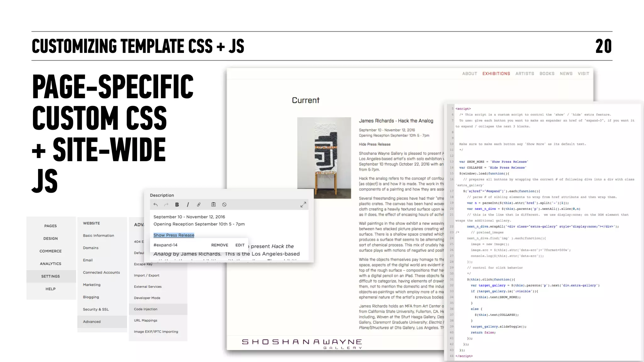This screenshot has height=362, width=644.
Task: Open the COMMERCE menu item
Action: 51,251
